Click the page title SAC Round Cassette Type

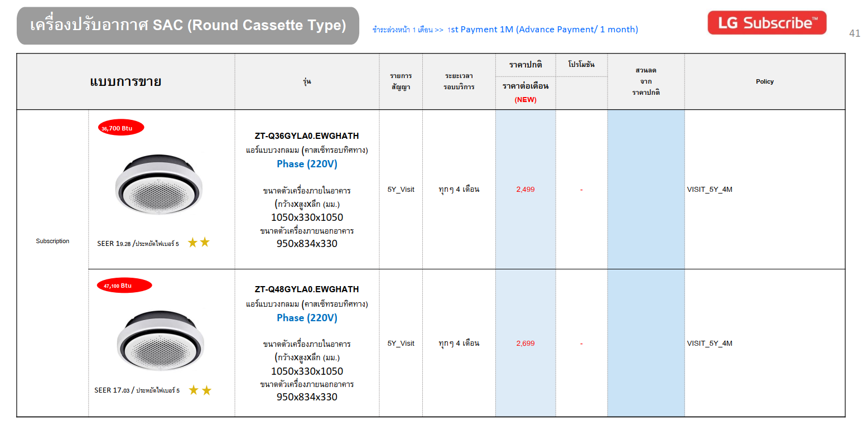188,26
